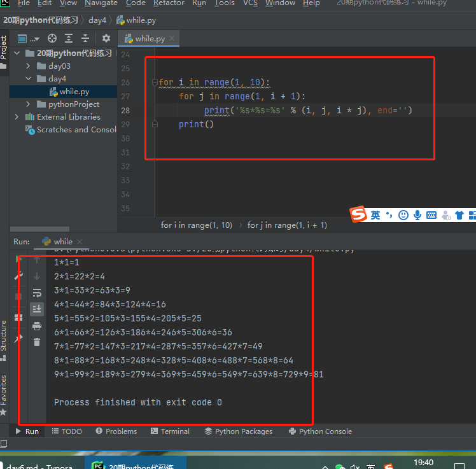Open the VCS menu
Image resolution: width=476 pixels, height=469 pixels.
(x=250, y=3)
